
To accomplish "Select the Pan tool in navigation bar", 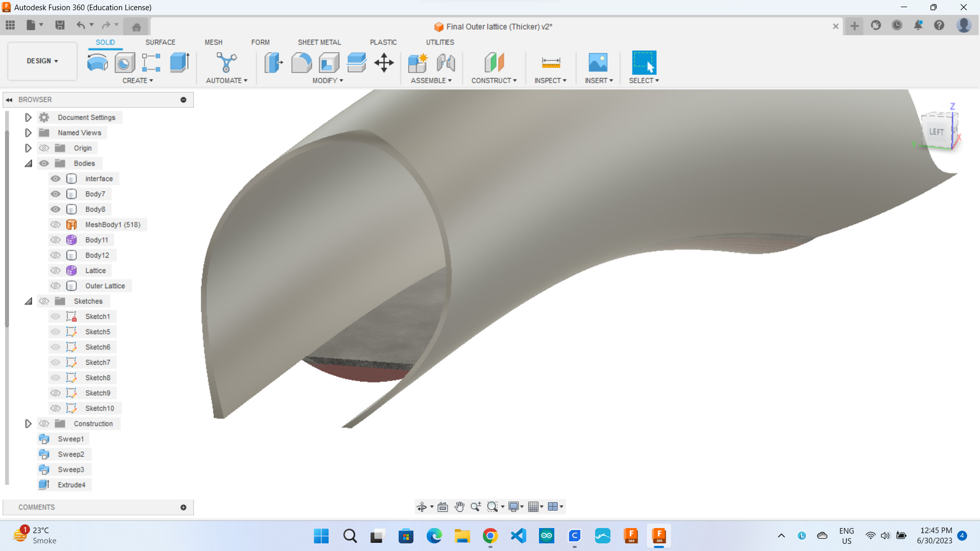I will pyautogui.click(x=459, y=507).
